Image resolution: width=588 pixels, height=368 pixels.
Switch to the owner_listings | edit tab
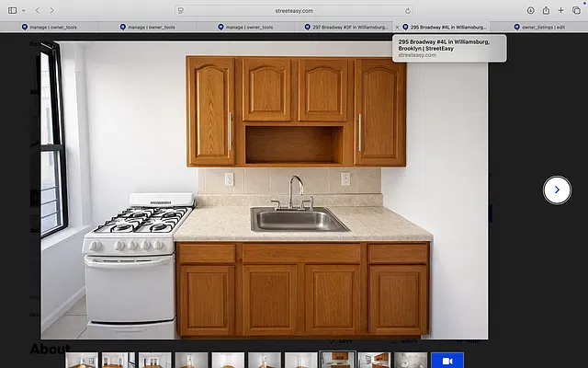pos(539,27)
